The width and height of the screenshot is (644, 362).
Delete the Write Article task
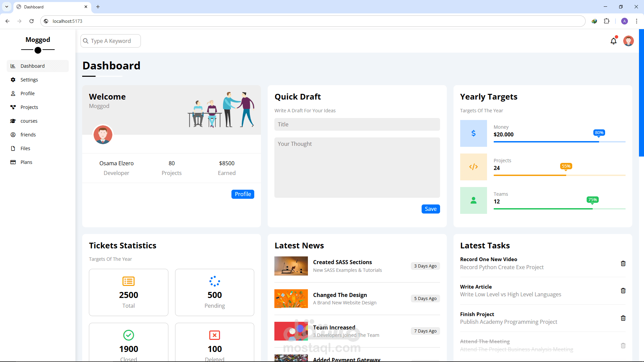tap(623, 291)
